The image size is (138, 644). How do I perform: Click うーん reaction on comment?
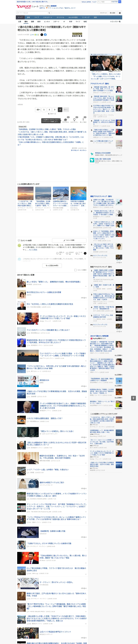(79, 253)
